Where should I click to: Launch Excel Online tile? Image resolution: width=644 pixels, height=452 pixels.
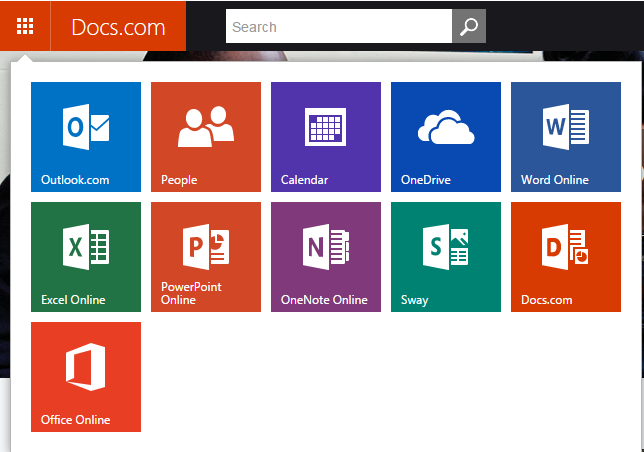[x=86, y=257]
